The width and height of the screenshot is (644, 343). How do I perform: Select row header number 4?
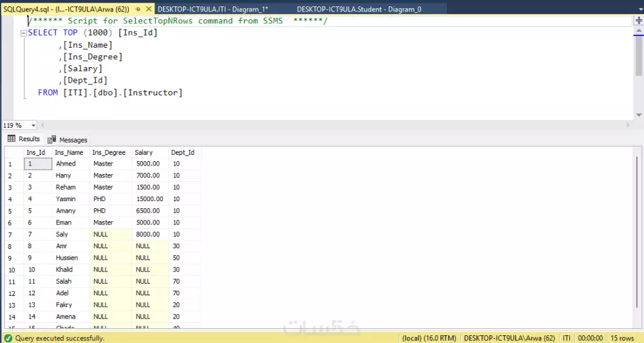14,199
